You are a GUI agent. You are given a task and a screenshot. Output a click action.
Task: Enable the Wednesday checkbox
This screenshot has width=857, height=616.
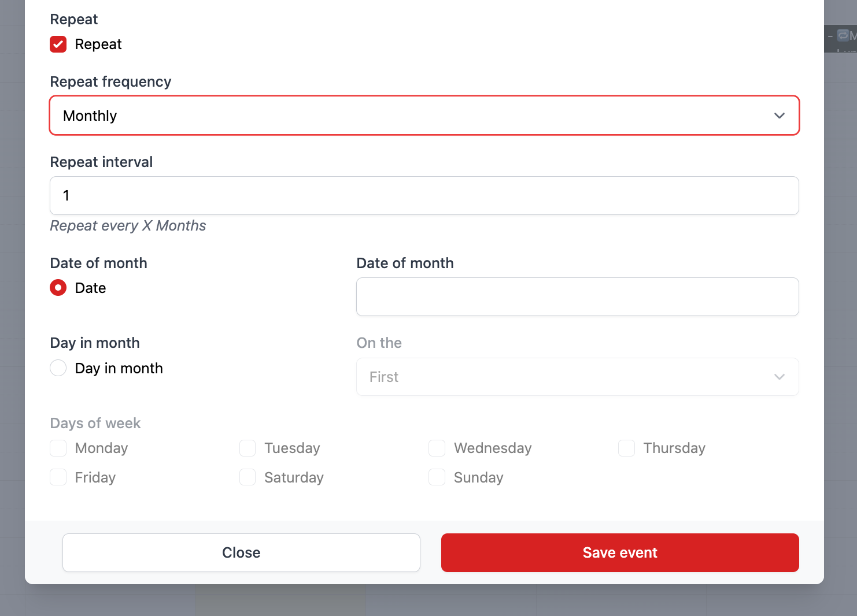pyautogui.click(x=437, y=448)
